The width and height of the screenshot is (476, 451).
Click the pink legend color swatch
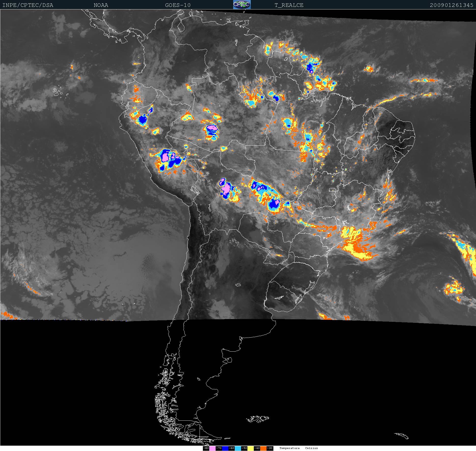point(212,448)
